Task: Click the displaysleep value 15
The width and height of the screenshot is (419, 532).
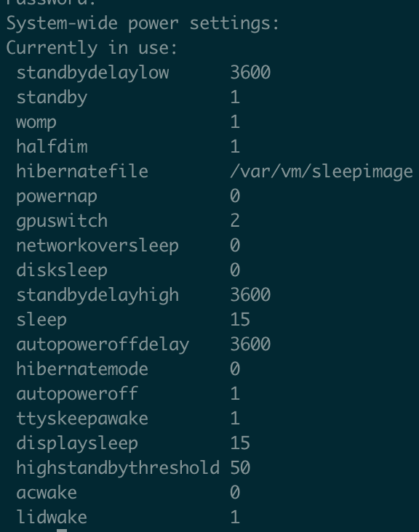Action: point(240,443)
